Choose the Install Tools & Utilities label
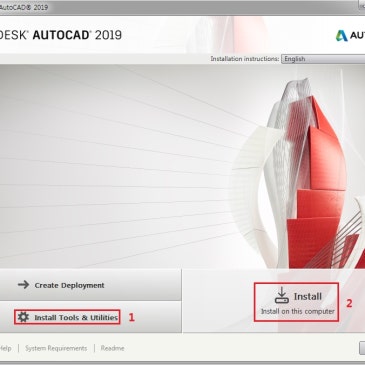This screenshot has width=365, height=365. click(x=76, y=317)
